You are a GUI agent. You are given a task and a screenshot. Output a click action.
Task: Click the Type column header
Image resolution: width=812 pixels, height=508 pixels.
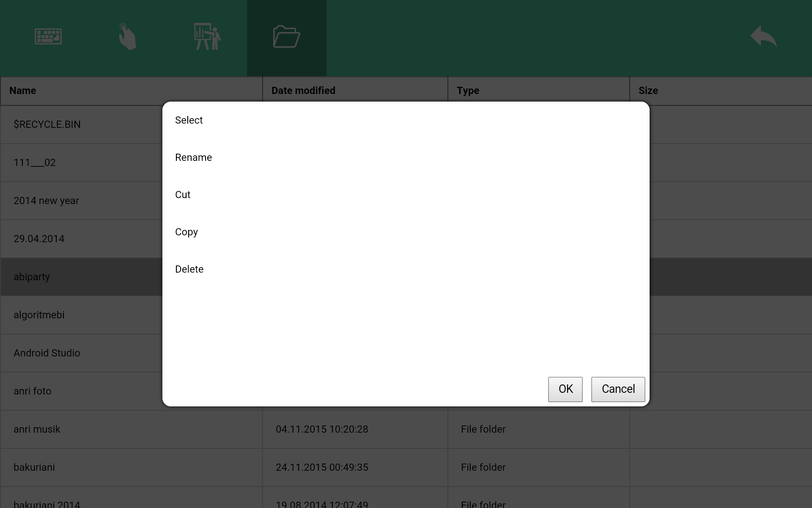click(x=468, y=91)
